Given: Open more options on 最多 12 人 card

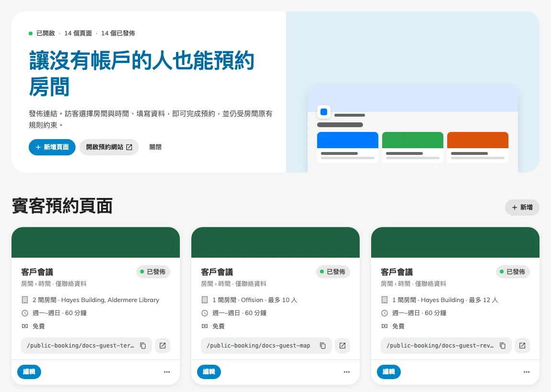Looking at the screenshot, I should click(527, 371).
